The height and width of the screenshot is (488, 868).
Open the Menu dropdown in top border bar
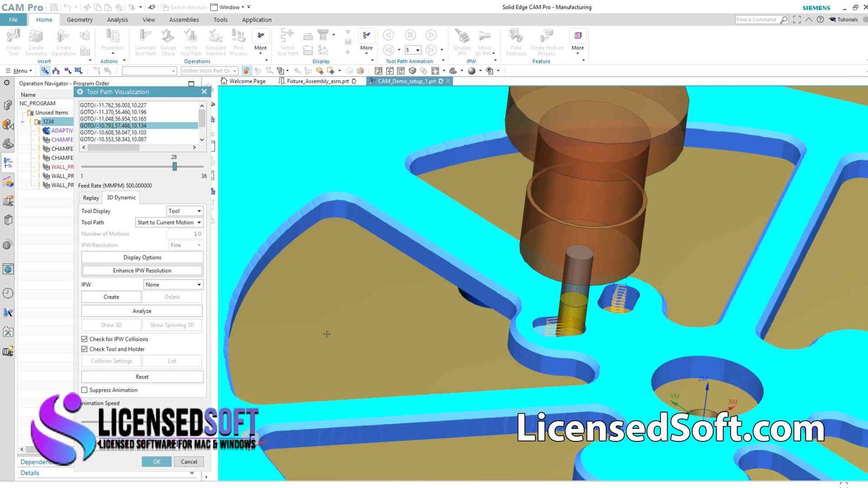click(18, 70)
